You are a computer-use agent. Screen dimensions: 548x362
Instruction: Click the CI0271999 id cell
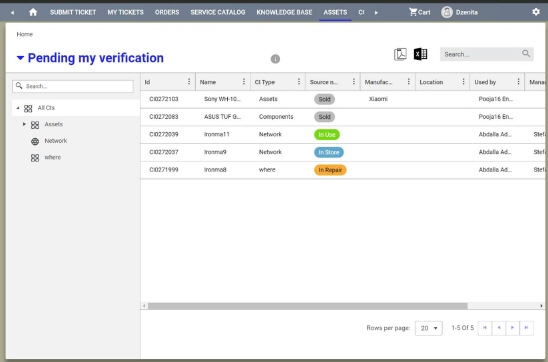coord(164,169)
